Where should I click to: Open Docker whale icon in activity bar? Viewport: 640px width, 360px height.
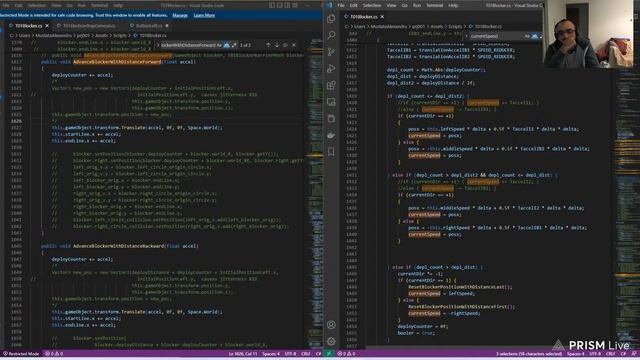click(x=331, y=135)
